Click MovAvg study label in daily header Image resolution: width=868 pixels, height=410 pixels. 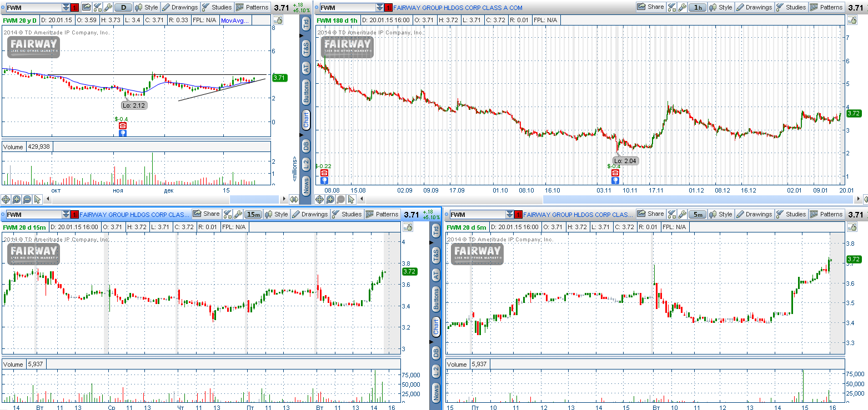click(235, 20)
